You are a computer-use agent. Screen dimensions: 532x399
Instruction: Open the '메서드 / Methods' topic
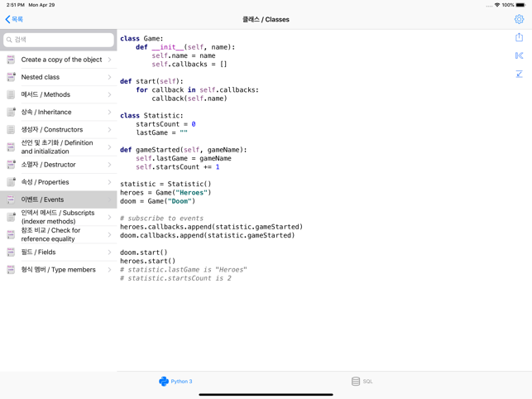(59, 94)
